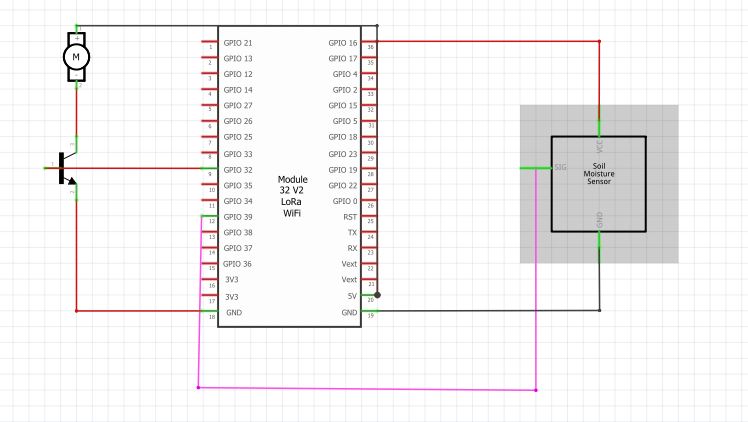This screenshot has width=748, height=422.
Task: Select the DC motor symbol
Action: tap(76, 58)
